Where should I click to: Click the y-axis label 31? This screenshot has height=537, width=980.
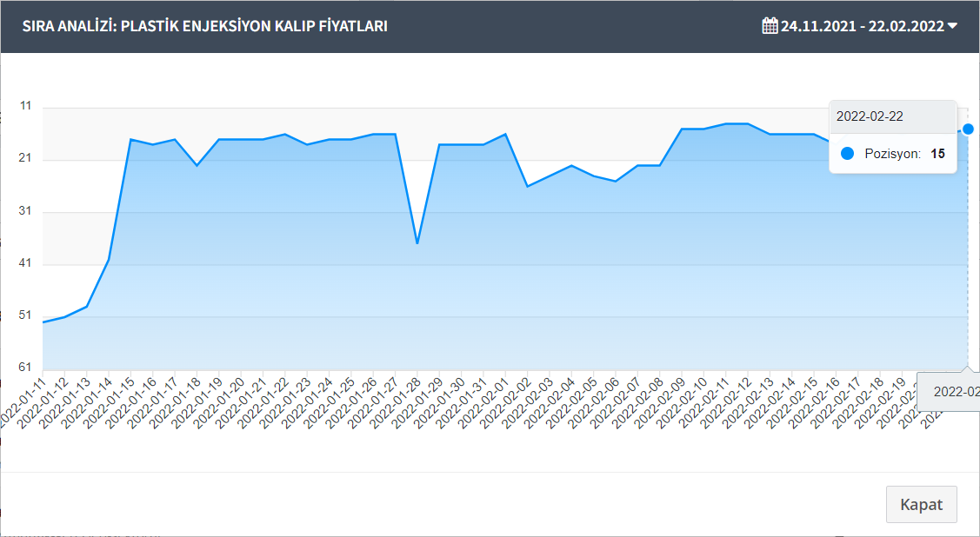25,211
